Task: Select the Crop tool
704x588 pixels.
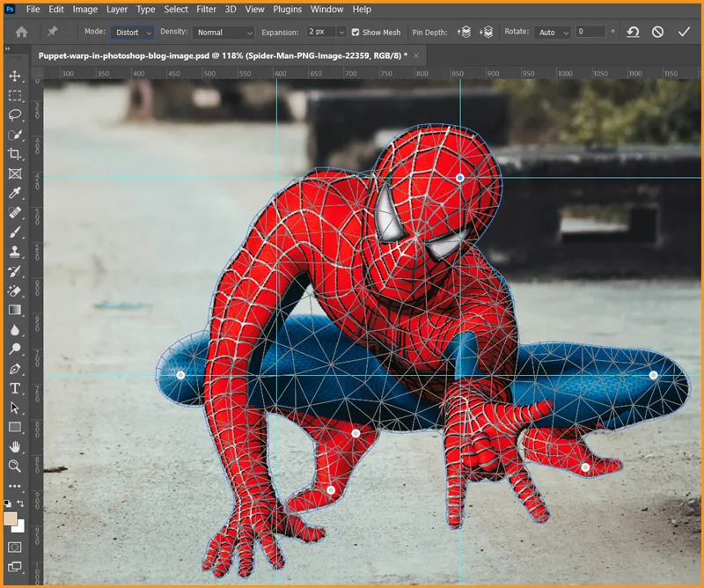Action: (x=15, y=154)
